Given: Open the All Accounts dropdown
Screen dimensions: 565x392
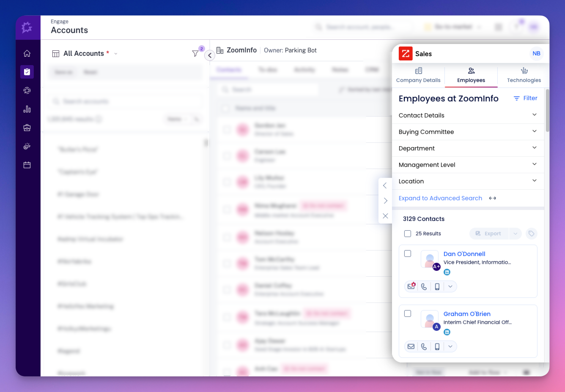Looking at the screenshot, I should (116, 54).
